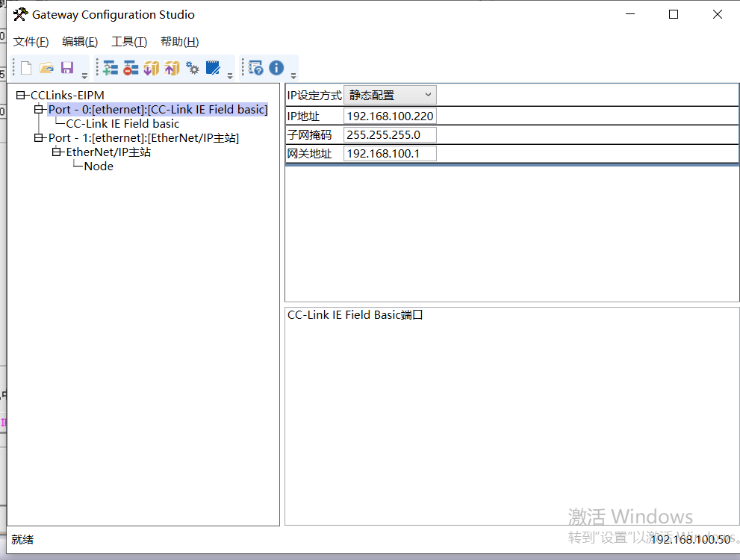
Task: Select the CC-Link IE Field basic child node
Action: point(122,124)
